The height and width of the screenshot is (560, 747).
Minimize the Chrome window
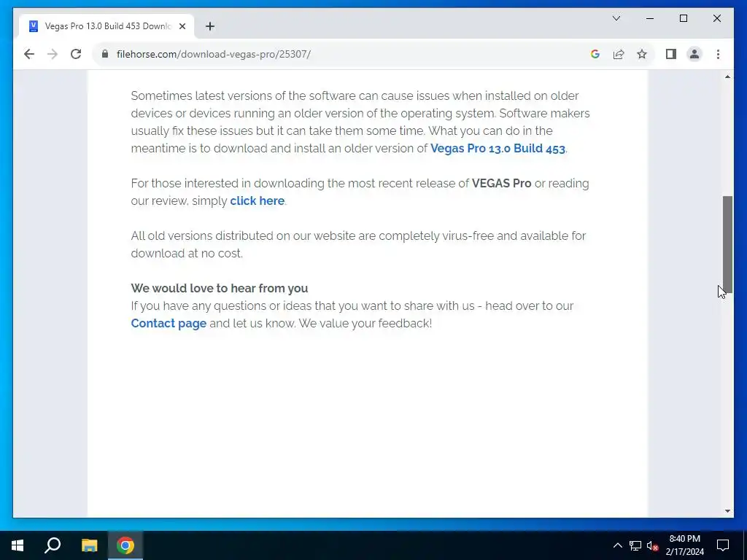pyautogui.click(x=650, y=18)
